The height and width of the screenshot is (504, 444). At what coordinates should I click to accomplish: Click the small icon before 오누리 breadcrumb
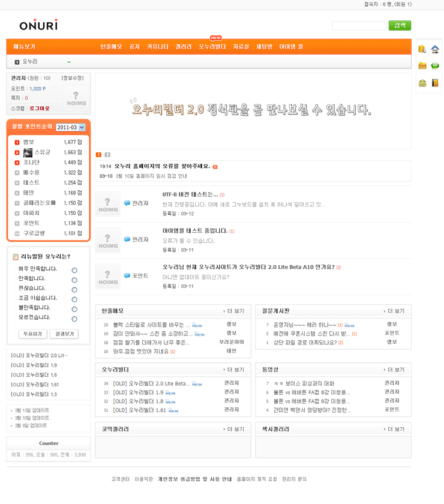click(17, 62)
